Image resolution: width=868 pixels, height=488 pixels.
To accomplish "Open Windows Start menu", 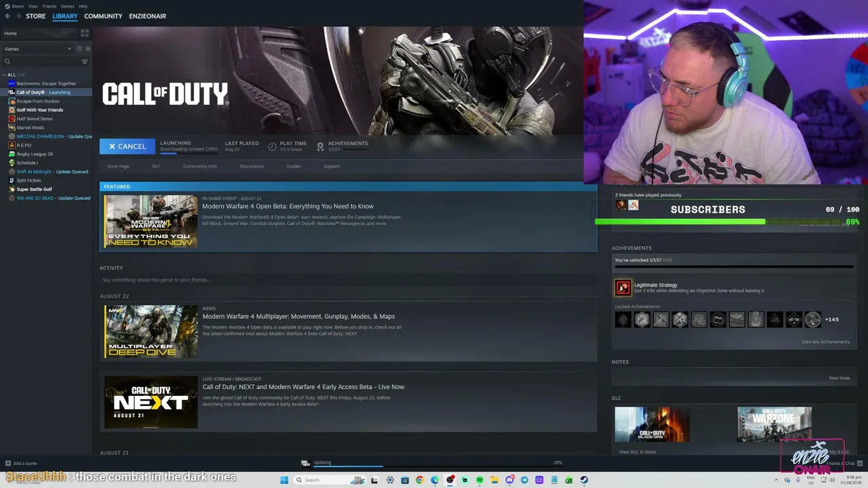I will 284,480.
